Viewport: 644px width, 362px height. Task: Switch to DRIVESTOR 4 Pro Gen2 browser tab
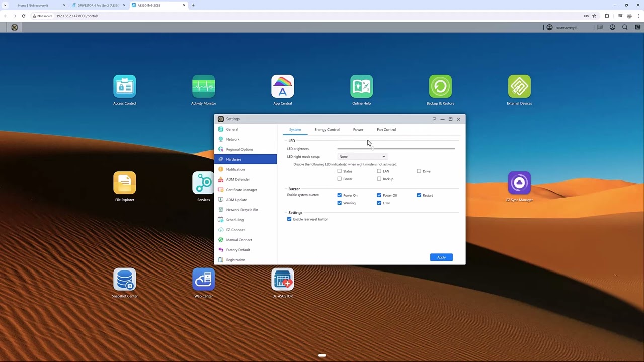point(99,5)
